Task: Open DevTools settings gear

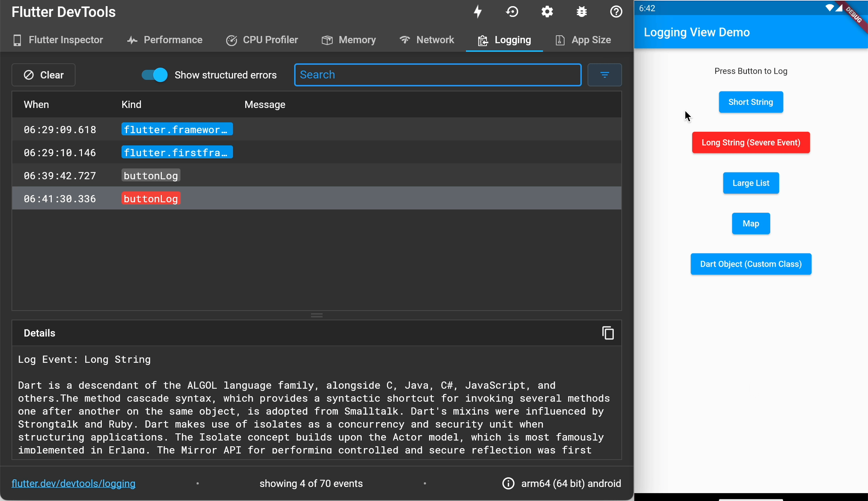Action: [547, 12]
